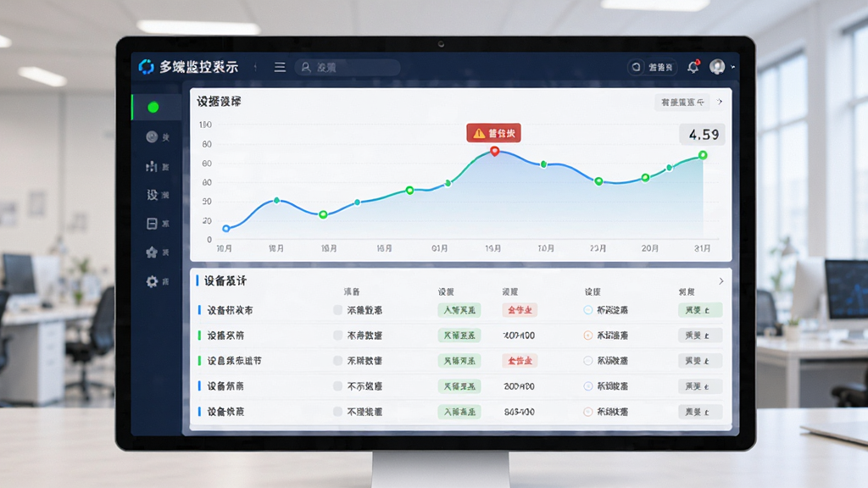The height and width of the screenshot is (488, 868).
Task: Click the value 200-400 in the table
Action: coord(519,386)
